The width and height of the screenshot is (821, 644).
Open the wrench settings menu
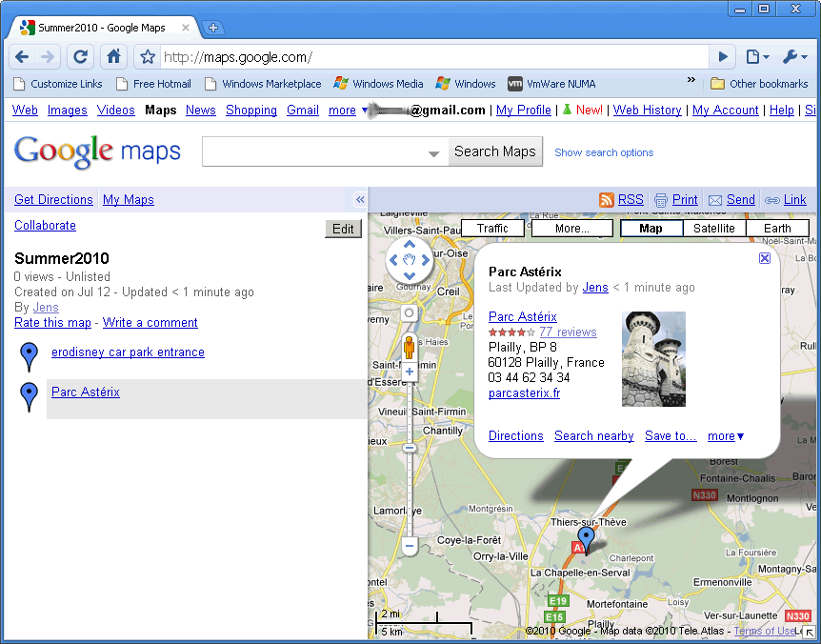pyautogui.click(x=795, y=56)
